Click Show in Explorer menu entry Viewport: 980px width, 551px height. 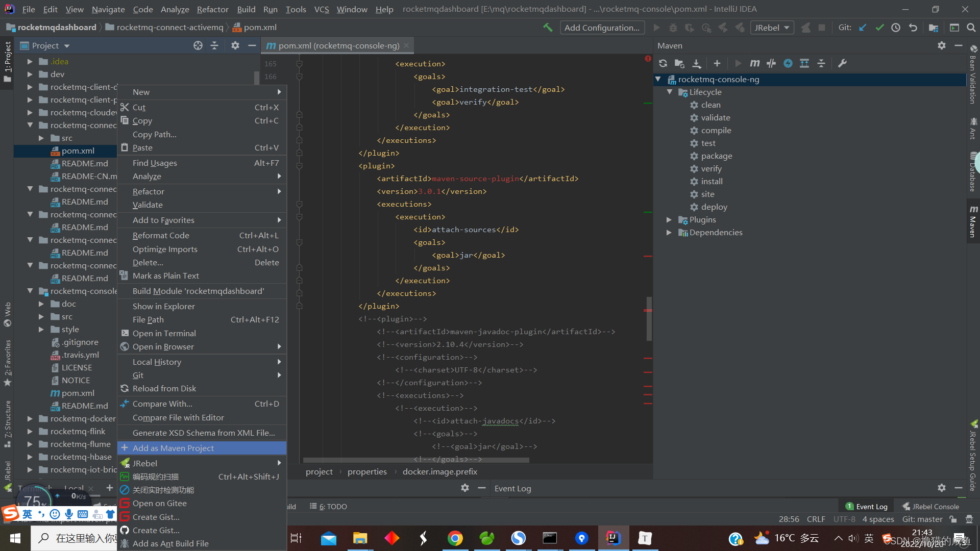[202, 306]
